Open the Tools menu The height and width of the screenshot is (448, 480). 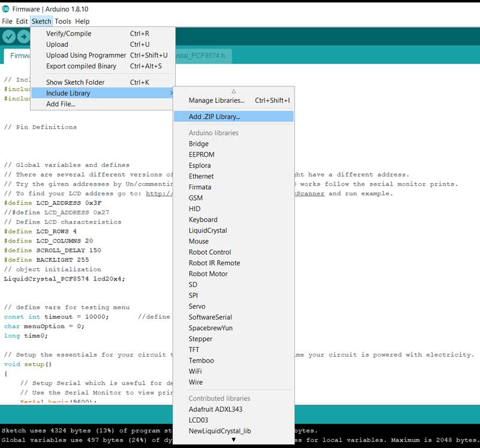pos(63,22)
